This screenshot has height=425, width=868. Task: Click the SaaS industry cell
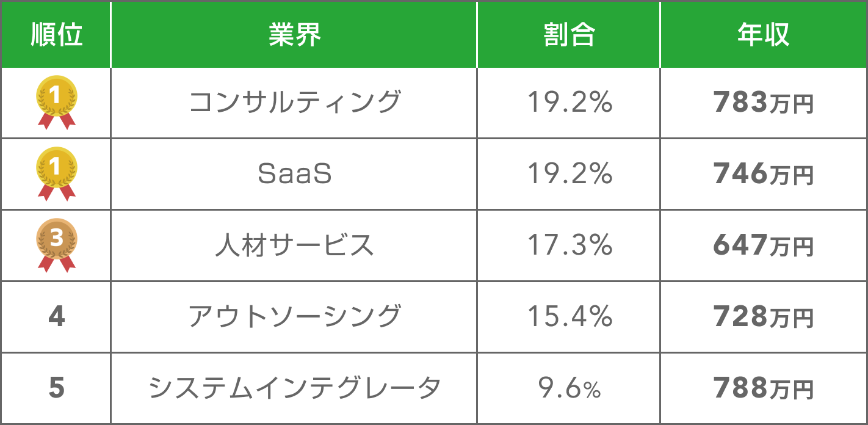[294, 174]
